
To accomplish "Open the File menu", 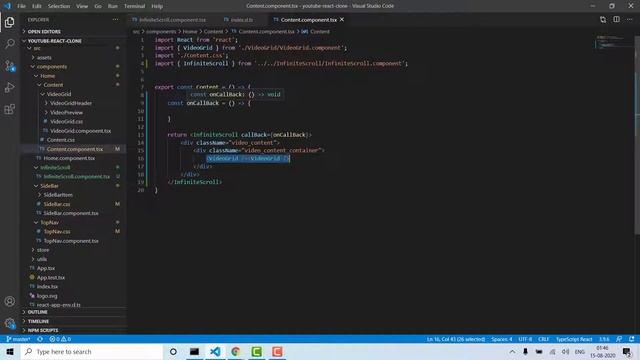I will (x=22, y=6).
